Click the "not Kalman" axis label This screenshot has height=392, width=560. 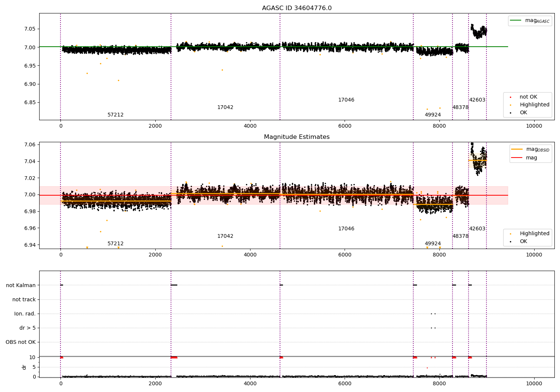click(x=21, y=286)
